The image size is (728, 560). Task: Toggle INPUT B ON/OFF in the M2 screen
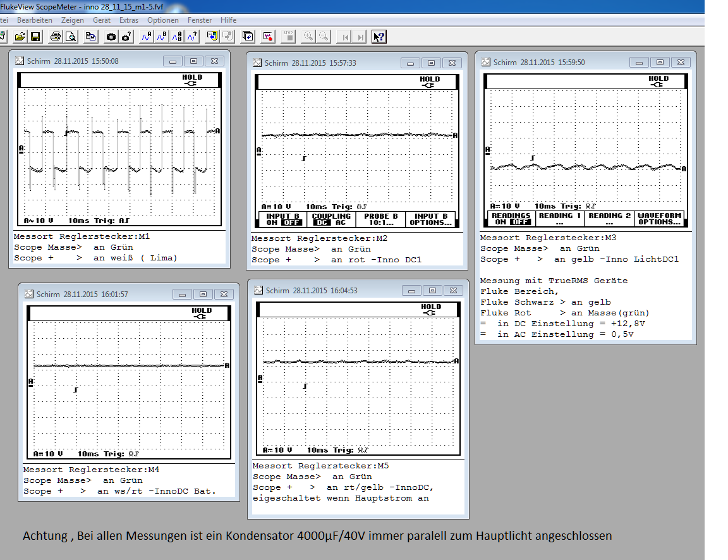point(281,219)
